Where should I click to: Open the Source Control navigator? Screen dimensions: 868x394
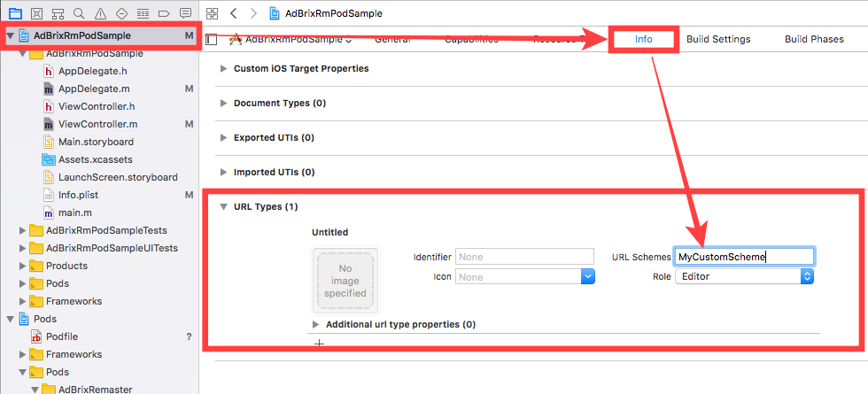(36, 13)
